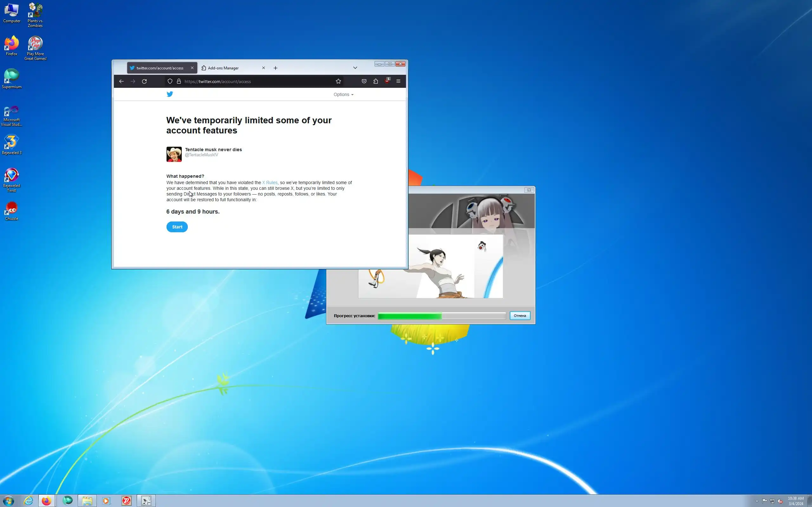This screenshot has height=507, width=812.
Task: Open the X Rules link
Action: 269,183
